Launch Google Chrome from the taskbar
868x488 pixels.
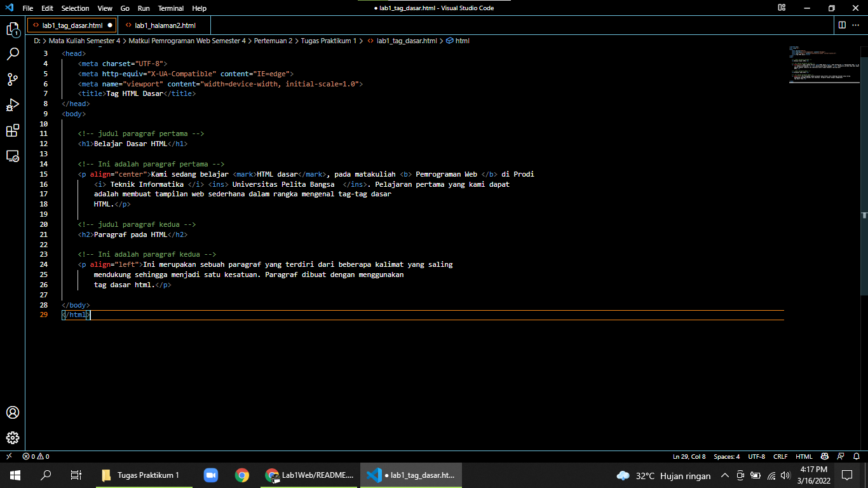[241, 475]
